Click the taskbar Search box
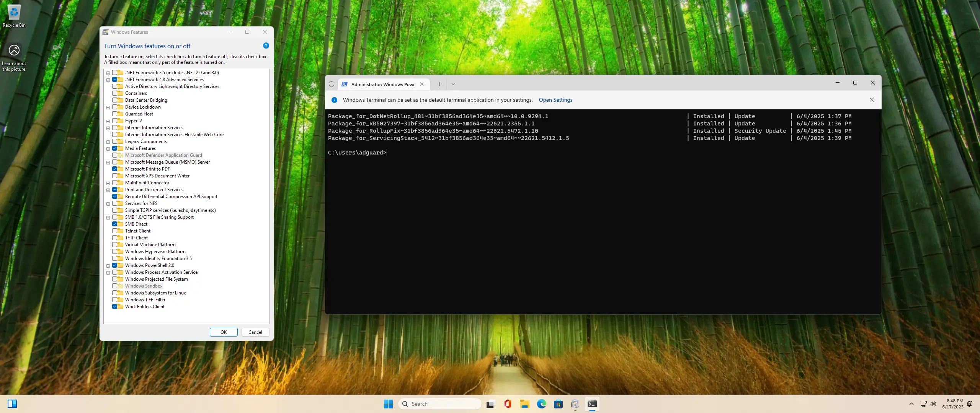This screenshot has width=980, height=413. [440, 404]
